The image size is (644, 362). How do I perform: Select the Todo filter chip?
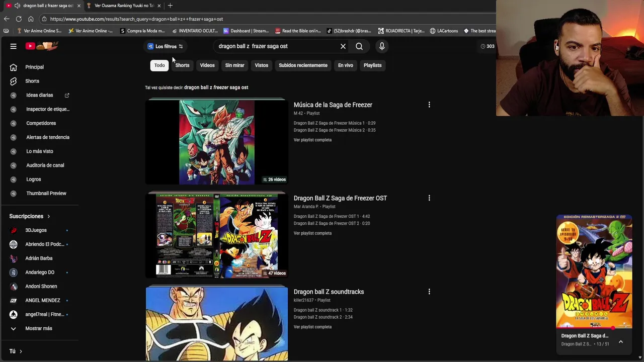(159, 65)
